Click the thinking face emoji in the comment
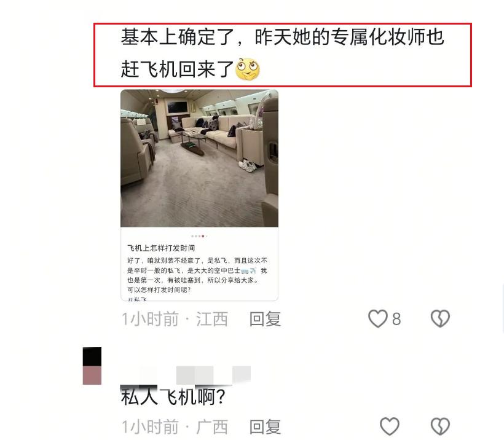The image size is (504, 440). pos(248,69)
